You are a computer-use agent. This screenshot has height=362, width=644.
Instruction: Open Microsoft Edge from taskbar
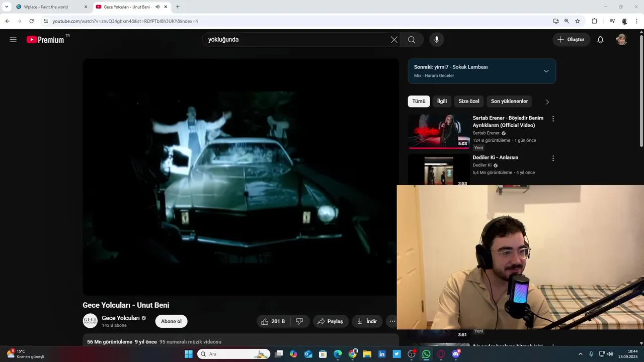(x=338, y=354)
